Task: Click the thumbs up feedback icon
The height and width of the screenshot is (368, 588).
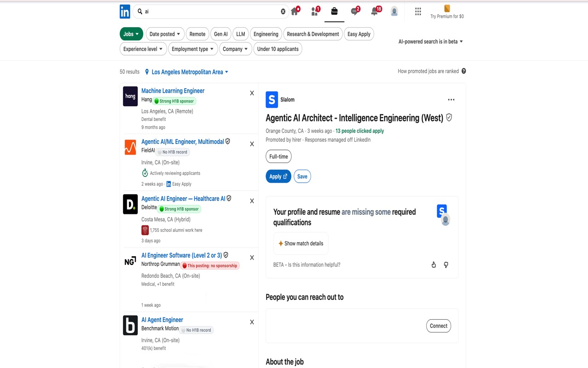Action: (434, 264)
